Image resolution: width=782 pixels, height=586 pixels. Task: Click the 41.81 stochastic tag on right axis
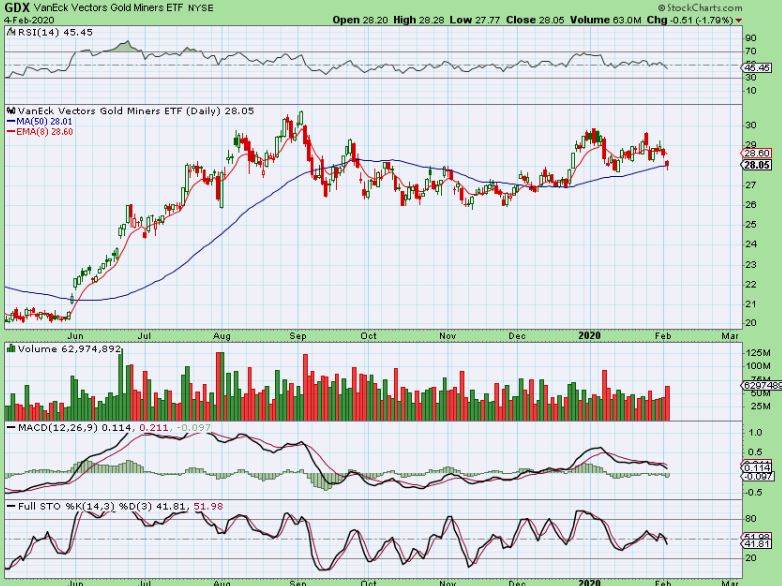point(757,544)
